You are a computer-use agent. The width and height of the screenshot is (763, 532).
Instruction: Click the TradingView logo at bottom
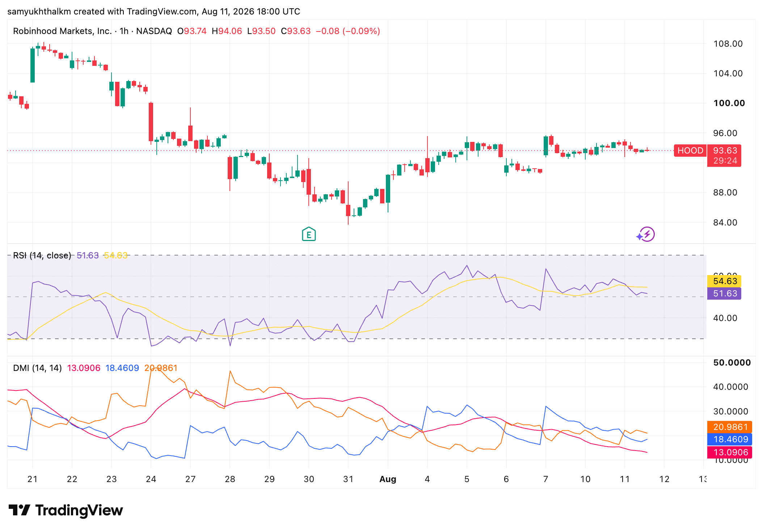tap(66, 510)
